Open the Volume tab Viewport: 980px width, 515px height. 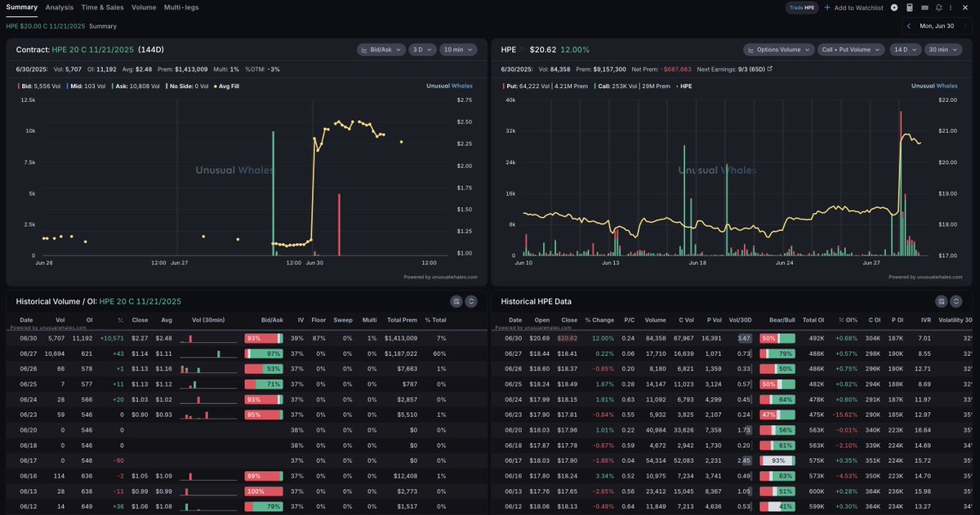[144, 7]
